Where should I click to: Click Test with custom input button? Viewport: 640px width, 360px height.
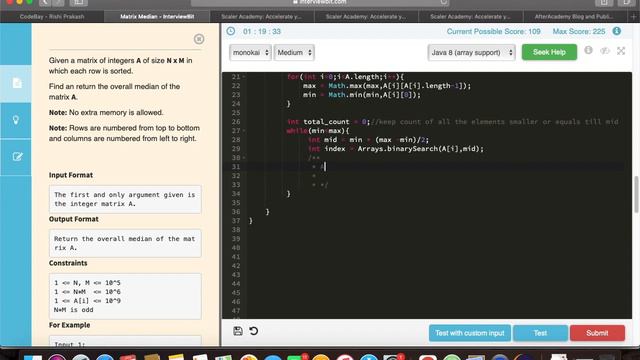pos(469,333)
